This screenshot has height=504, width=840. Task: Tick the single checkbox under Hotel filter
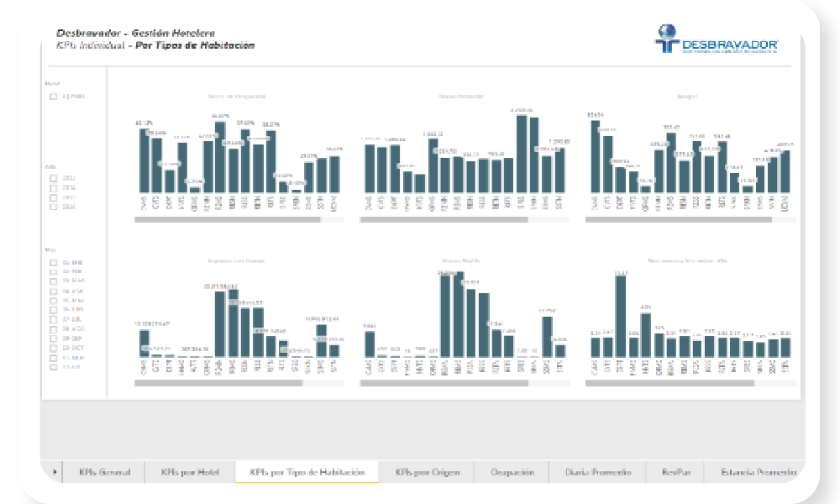(53, 97)
